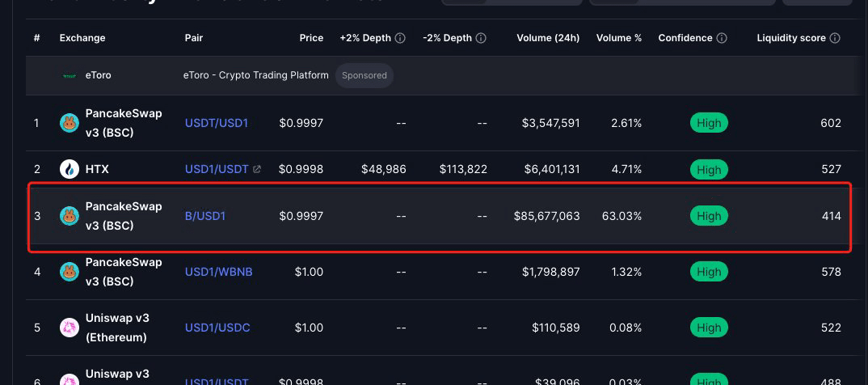Screen dimensions: 868x385
Task: Click the HTX exchange name
Action: pos(97,169)
